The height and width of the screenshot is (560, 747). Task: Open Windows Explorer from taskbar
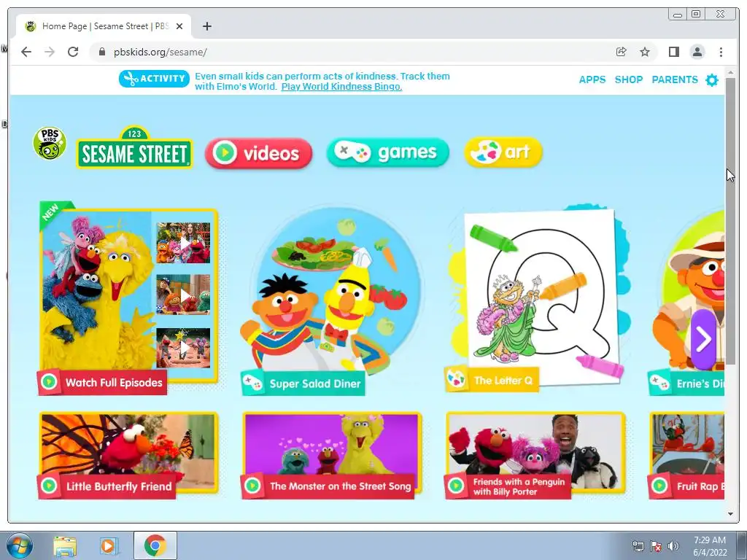65,545
